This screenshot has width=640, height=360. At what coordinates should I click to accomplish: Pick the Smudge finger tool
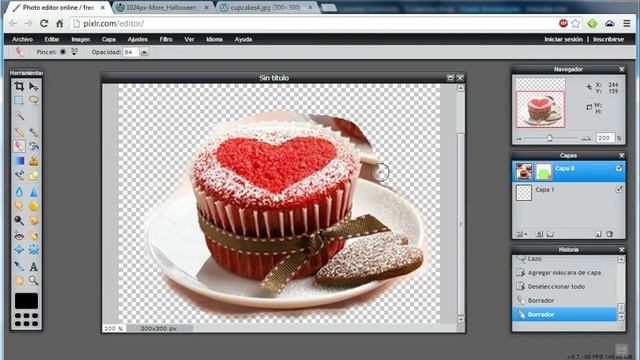tap(19, 206)
